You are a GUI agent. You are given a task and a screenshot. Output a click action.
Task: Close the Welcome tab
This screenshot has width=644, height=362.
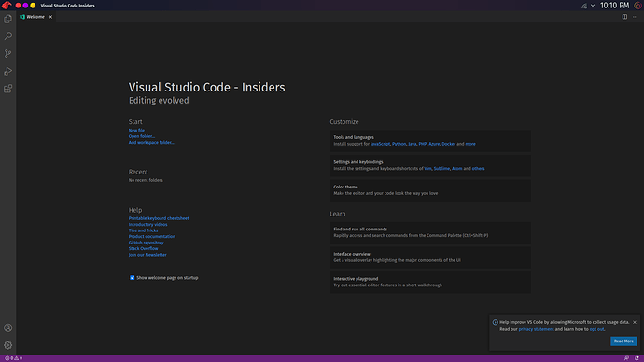coord(50,17)
